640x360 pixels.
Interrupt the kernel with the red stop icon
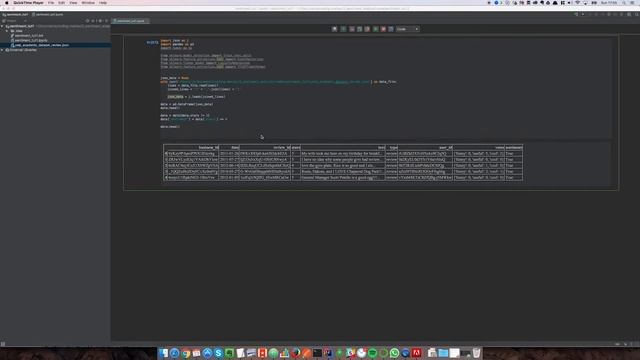(383, 29)
